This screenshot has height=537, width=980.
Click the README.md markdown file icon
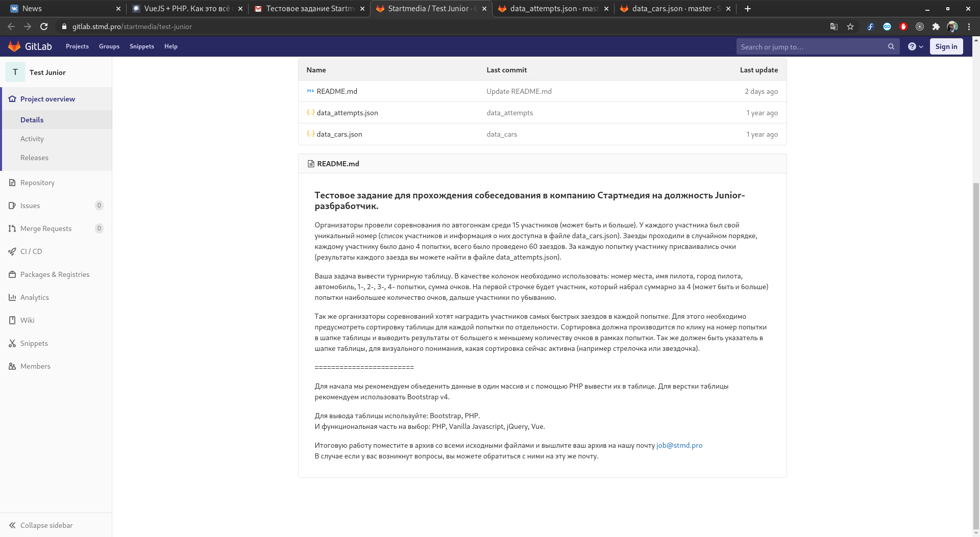click(310, 91)
